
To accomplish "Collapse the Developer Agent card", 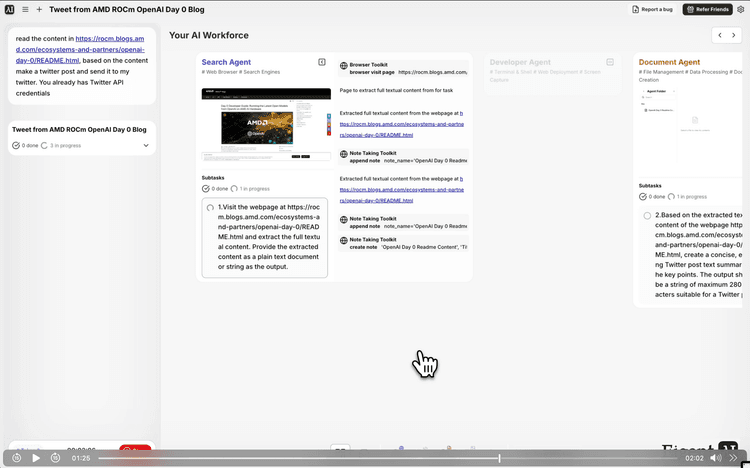I will tap(610, 62).
